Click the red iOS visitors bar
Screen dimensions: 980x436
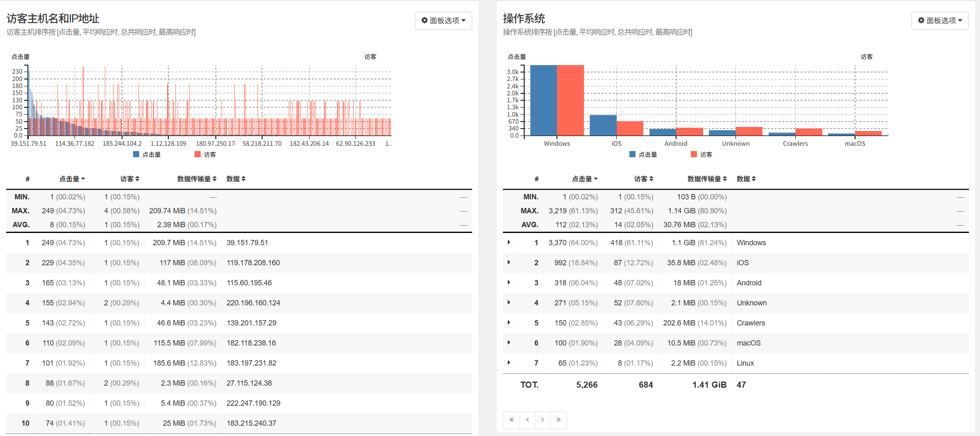click(x=630, y=129)
